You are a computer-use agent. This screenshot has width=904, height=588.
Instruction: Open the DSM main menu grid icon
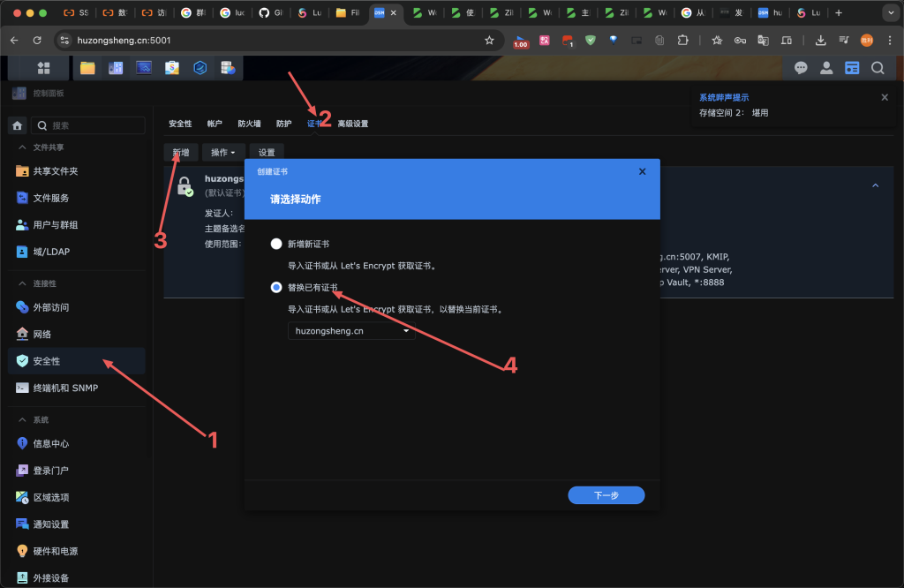point(43,68)
